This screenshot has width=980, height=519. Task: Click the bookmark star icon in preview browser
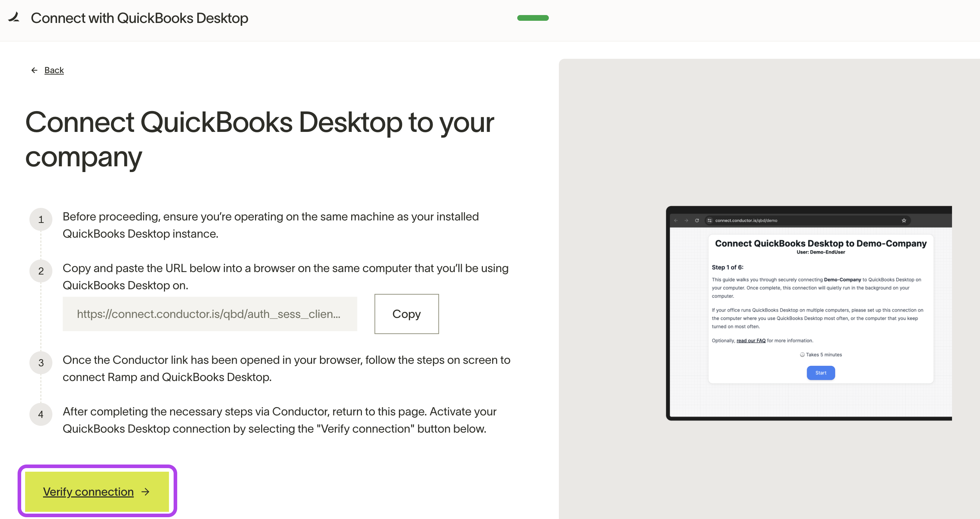click(904, 220)
